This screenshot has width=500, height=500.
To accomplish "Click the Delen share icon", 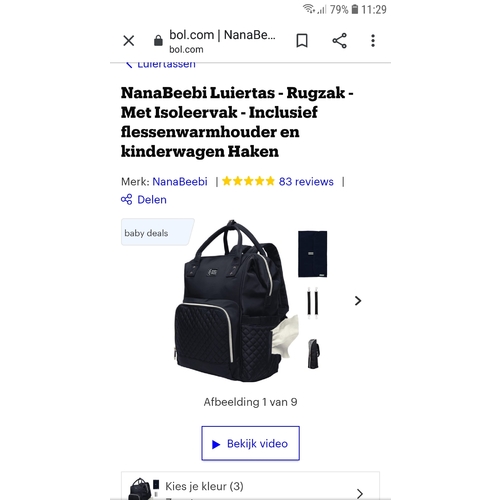I will pyautogui.click(x=126, y=200).
